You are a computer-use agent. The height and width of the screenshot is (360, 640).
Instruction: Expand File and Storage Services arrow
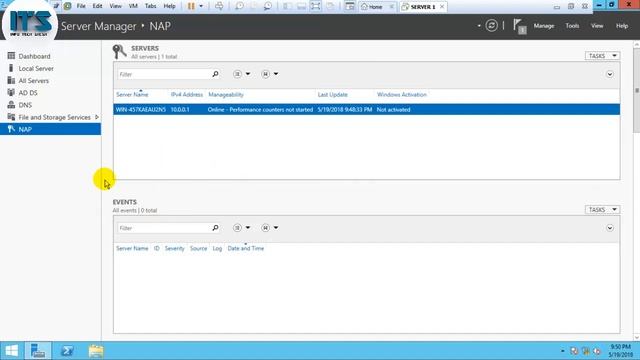point(97,117)
